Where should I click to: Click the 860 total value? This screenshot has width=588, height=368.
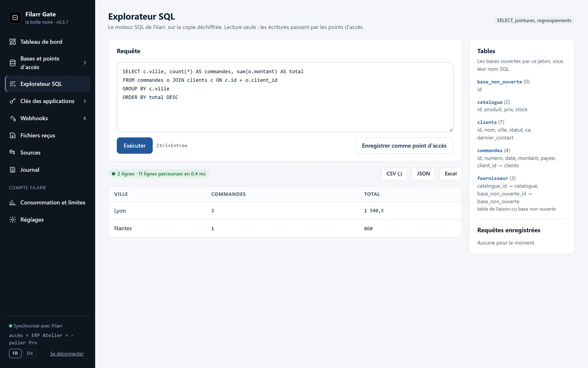click(x=368, y=229)
